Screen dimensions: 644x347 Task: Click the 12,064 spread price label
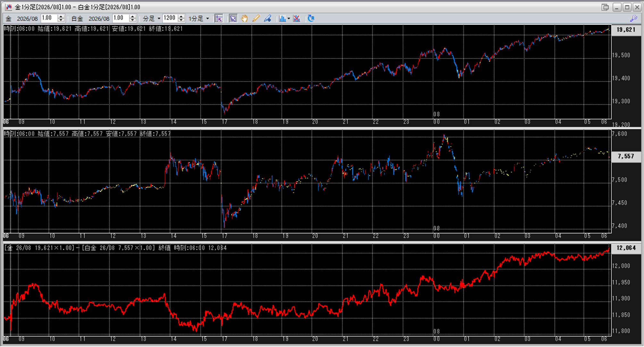point(626,248)
